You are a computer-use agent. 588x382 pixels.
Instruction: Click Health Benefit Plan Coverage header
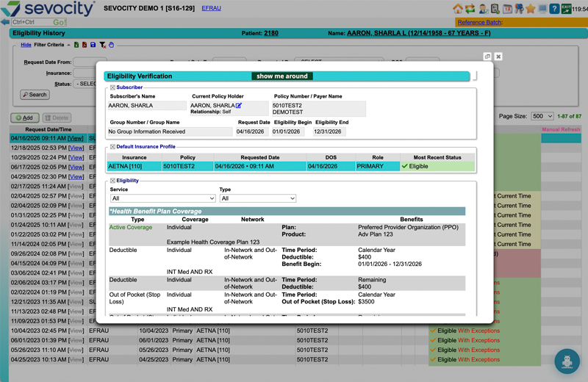(287, 212)
